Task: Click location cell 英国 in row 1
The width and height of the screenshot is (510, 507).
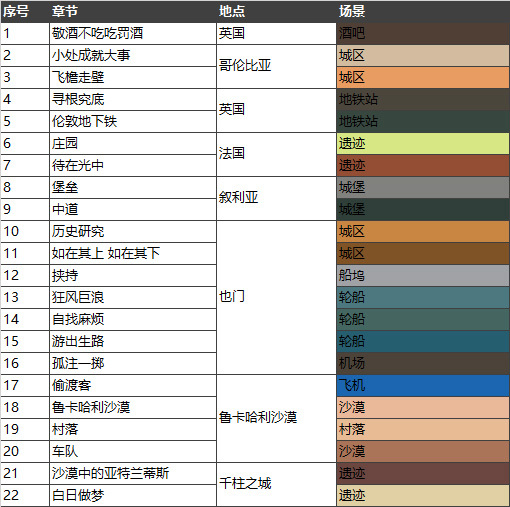Action: pos(276,33)
